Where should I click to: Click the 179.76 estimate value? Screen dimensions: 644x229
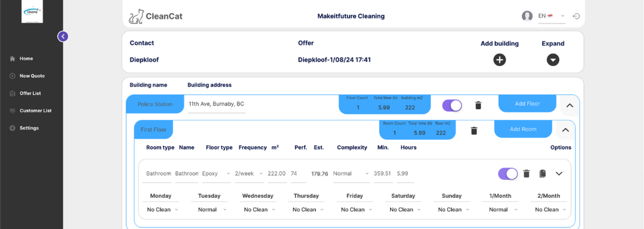point(320,174)
